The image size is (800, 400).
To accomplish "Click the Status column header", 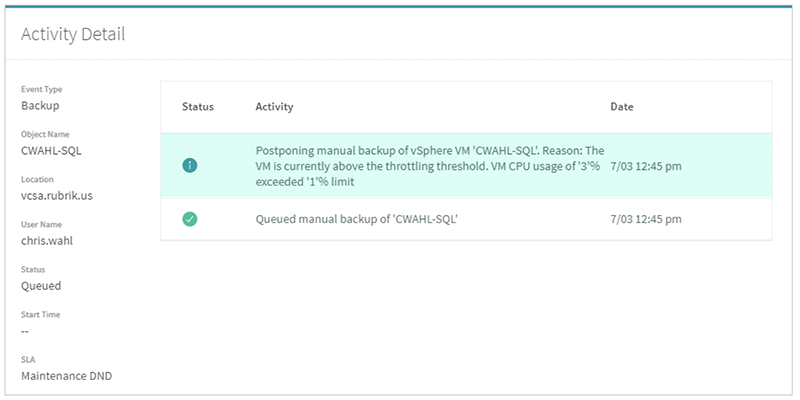I will click(x=198, y=107).
